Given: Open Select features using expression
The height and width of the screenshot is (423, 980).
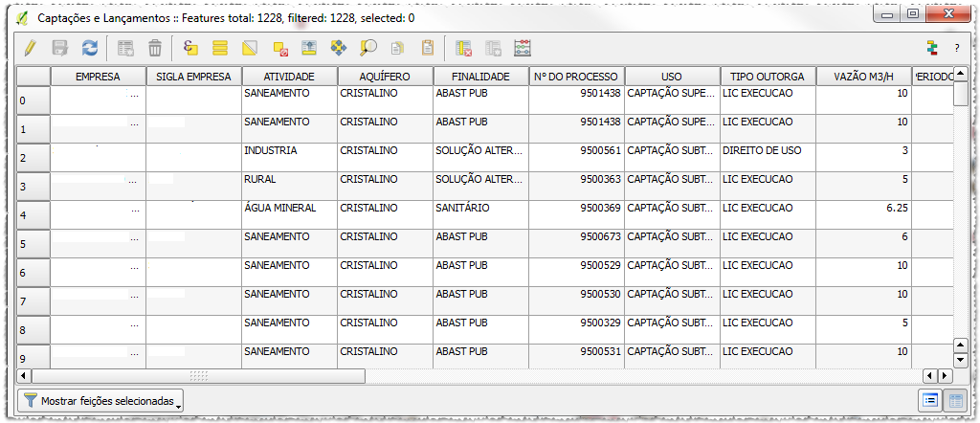Looking at the screenshot, I should click(190, 47).
